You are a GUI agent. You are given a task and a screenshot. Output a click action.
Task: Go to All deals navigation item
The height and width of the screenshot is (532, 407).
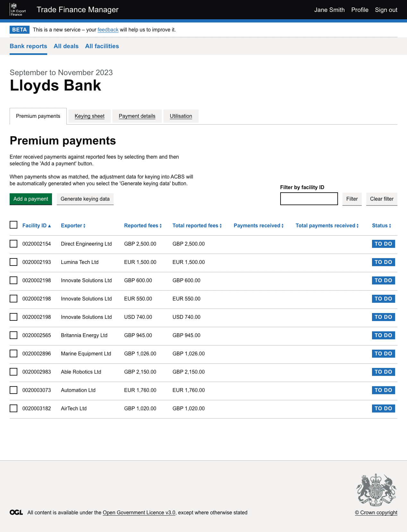pos(66,46)
